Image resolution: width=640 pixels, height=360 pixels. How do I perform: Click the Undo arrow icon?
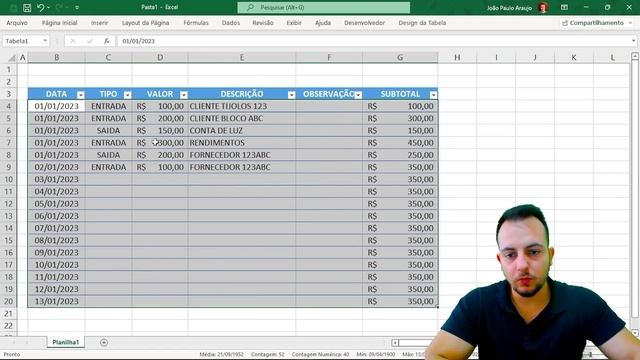click(40, 8)
